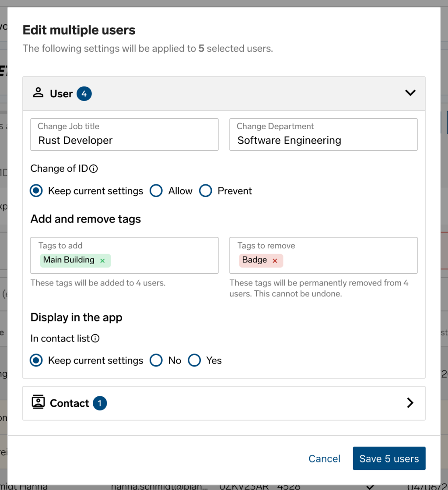Cancel editing multiple users

point(324,458)
